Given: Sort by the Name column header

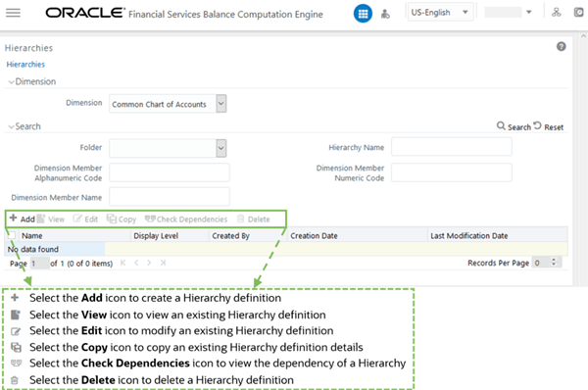Looking at the screenshot, I should [32, 236].
